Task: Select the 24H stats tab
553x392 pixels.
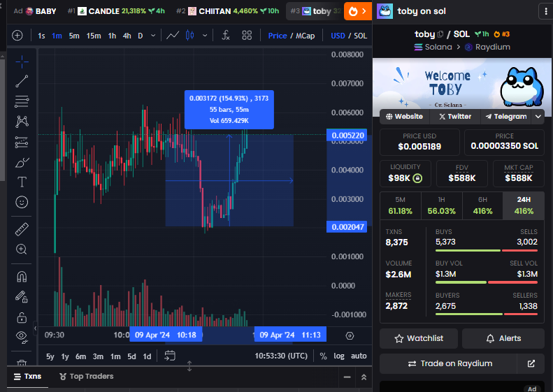Action: click(x=524, y=206)
